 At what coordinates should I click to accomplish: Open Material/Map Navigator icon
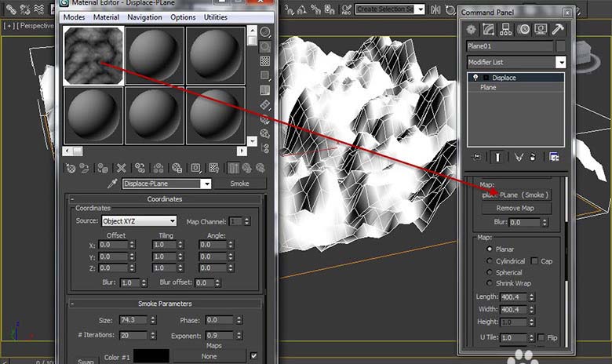pos(265,148)
